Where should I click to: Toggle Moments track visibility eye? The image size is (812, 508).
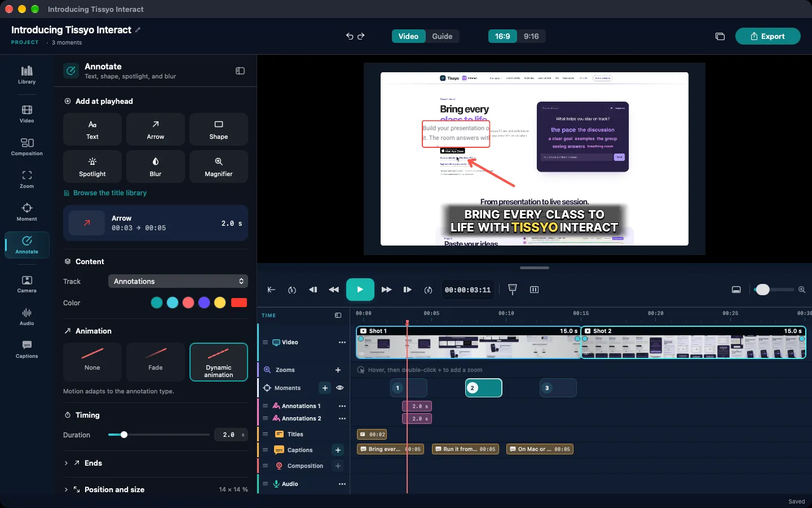340,388
